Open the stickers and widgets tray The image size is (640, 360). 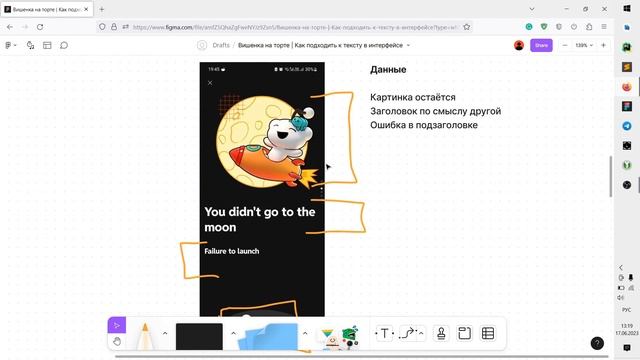339,338
